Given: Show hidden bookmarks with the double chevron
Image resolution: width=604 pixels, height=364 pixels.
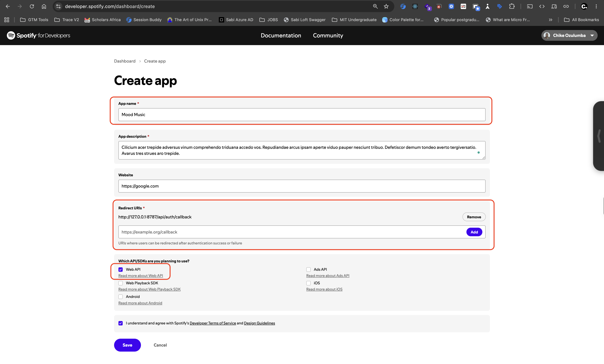Looking at the screenshot, I should tap(550, 20).
